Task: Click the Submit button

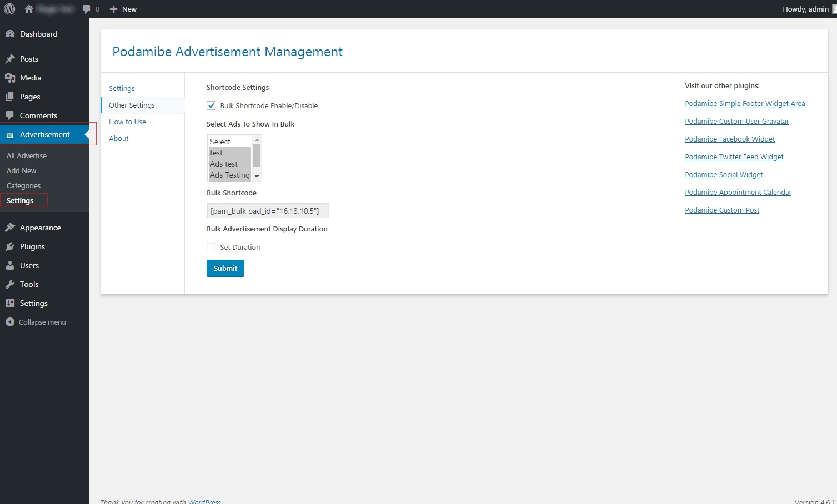Action: point(225,269)
